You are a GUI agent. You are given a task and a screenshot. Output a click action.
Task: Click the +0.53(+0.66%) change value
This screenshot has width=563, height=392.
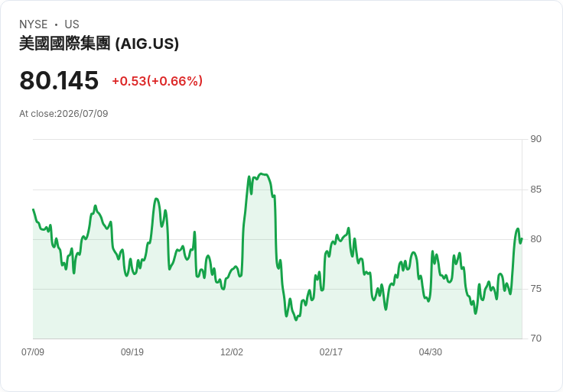tap(158, 81)
